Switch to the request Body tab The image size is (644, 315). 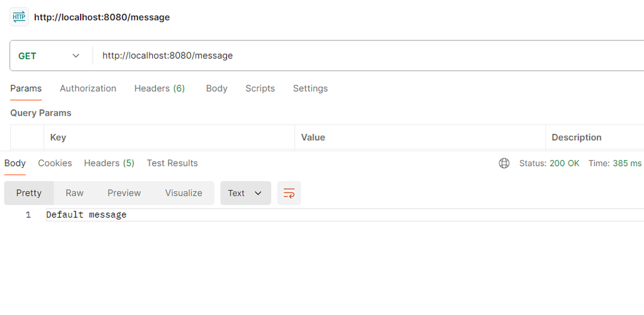(x=216, y=88)
